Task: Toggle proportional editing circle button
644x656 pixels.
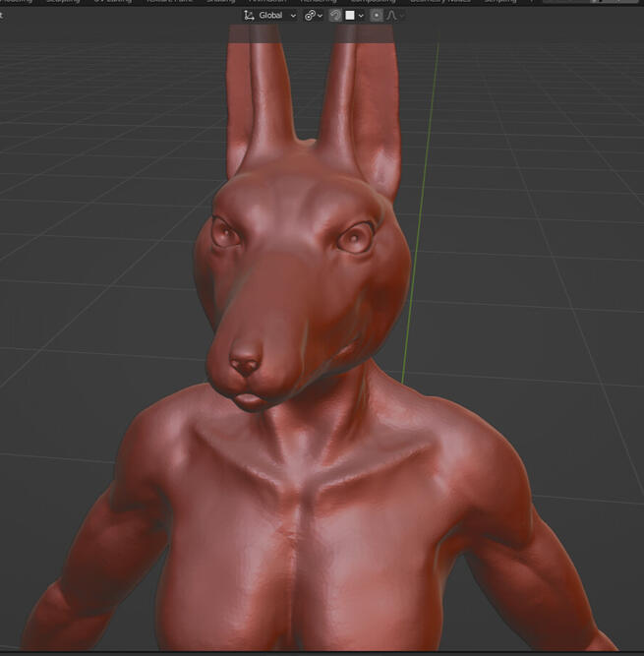Action: 377,16
